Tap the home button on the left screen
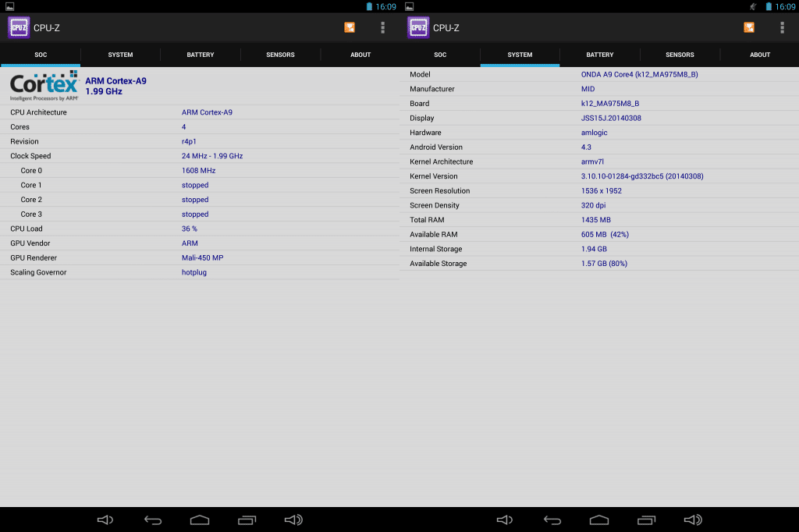Viewport: 799px width, 532px height. click(x=200, y=520)
